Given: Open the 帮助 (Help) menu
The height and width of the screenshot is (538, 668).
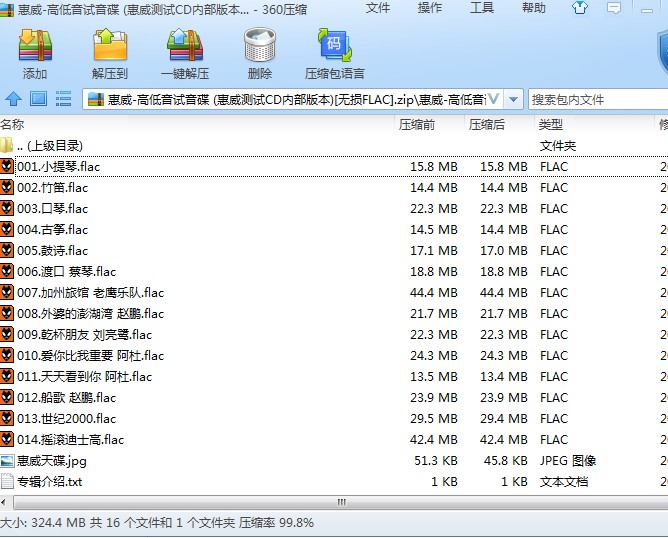Looking at the screenshot, I should coord(533,8).
